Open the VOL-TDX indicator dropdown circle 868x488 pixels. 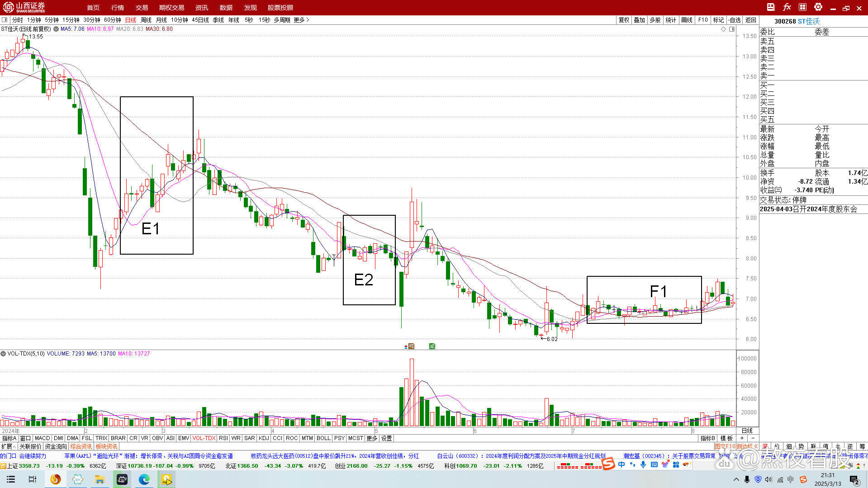3,354
